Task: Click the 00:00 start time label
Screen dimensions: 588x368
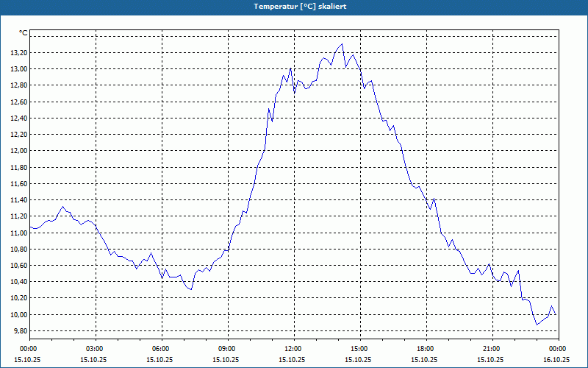Action: point(29,349)
